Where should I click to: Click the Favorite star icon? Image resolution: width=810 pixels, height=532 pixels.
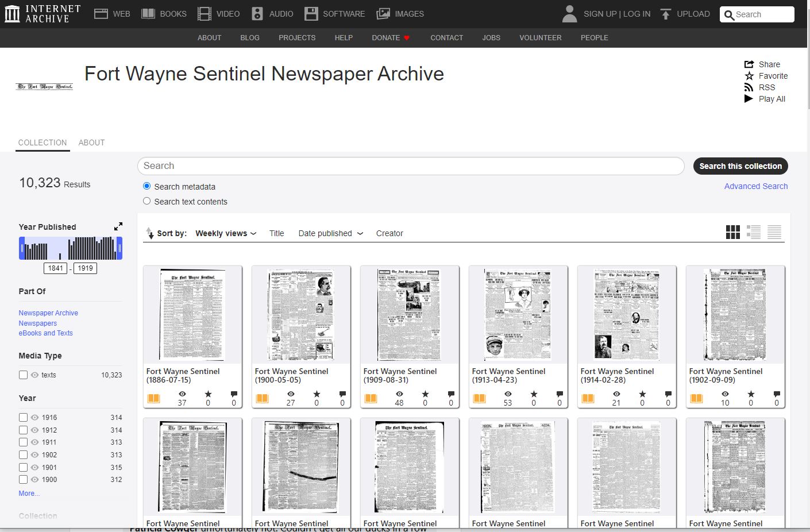coord(749,76)
